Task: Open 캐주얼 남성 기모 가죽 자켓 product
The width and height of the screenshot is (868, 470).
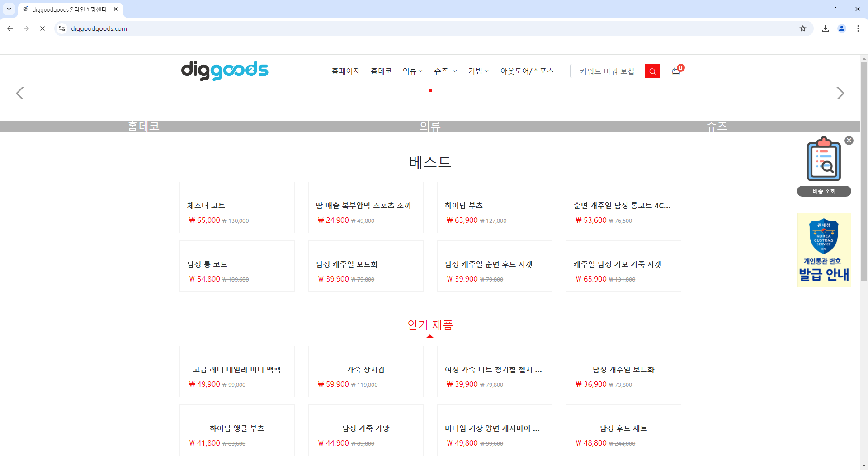Action: click(618, 264)
